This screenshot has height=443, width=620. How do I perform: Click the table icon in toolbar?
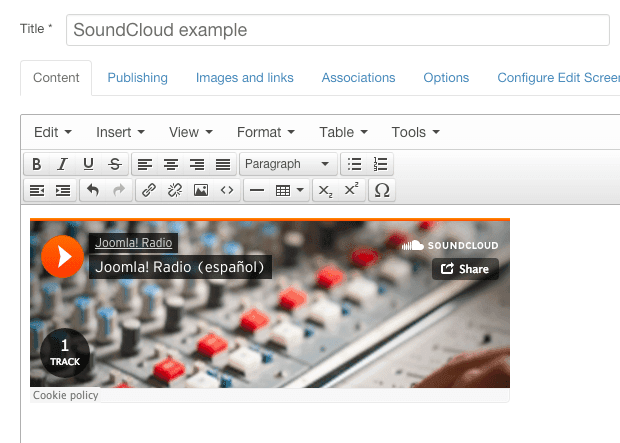[283, 190]
